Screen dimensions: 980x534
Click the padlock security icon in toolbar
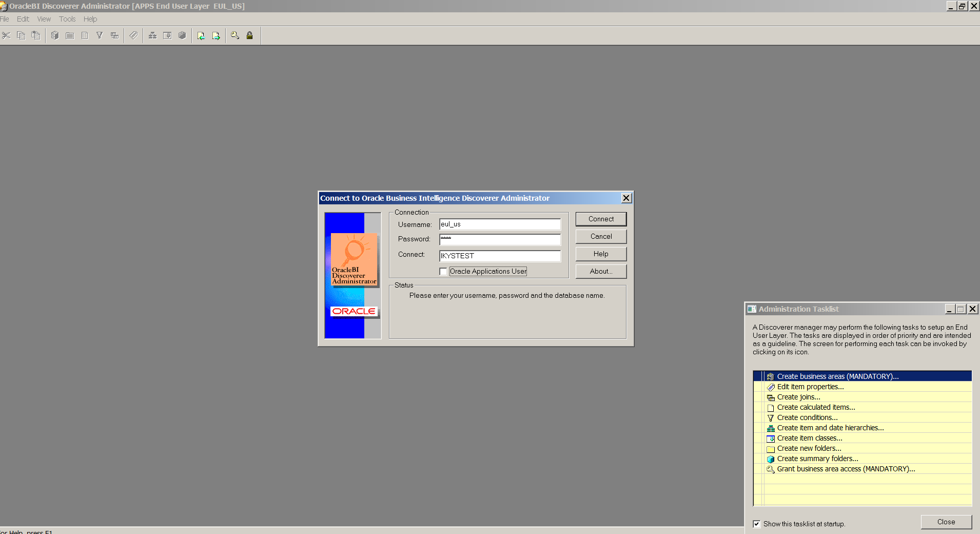tap(250, 35)
